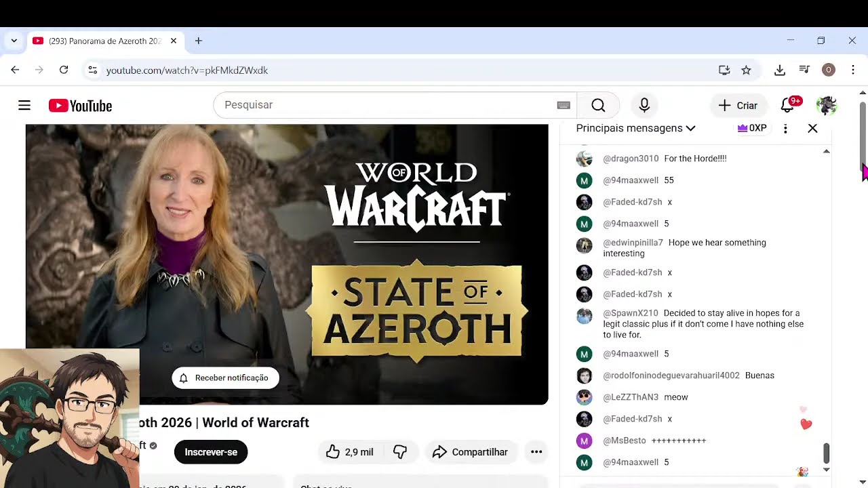This screenshot has height=488, width=868.
Task: Click the @LeZZThAN3 chat avatar
Action: pyautogui.click(x=585, y=397)
